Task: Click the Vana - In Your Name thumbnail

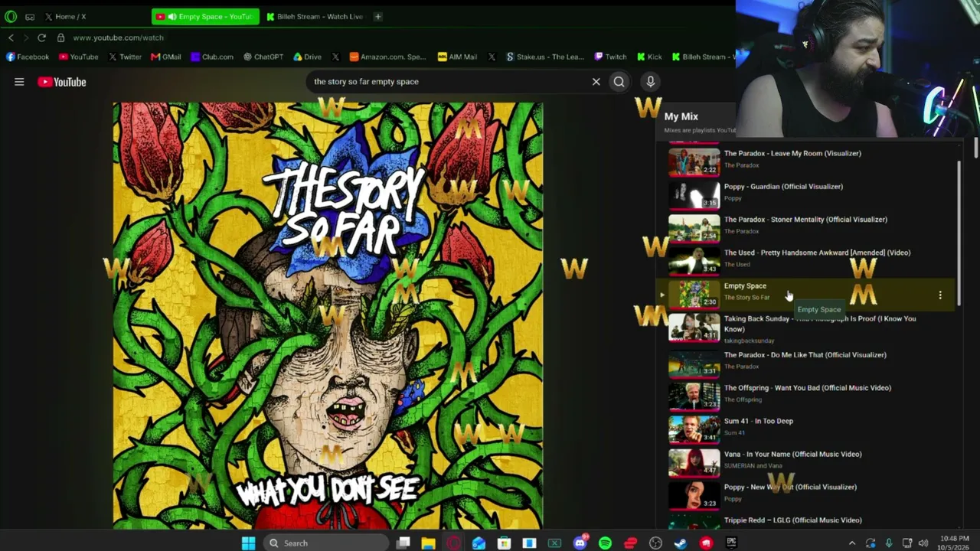Action: (694, 461)
